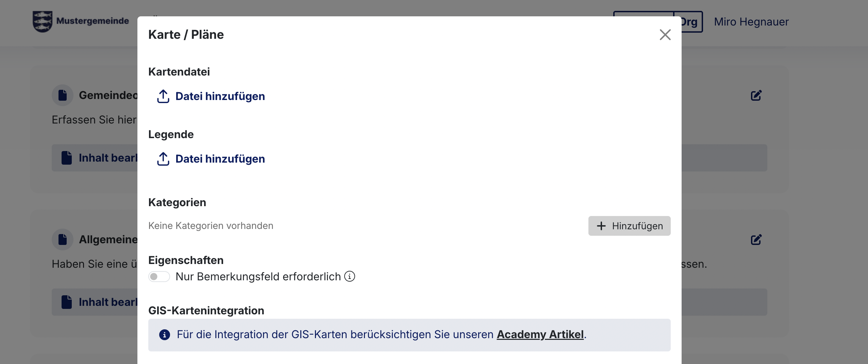Click the Mustergemeinde title text
The height and width of the screenshot is (364, 868).
[x=93, y=21]
